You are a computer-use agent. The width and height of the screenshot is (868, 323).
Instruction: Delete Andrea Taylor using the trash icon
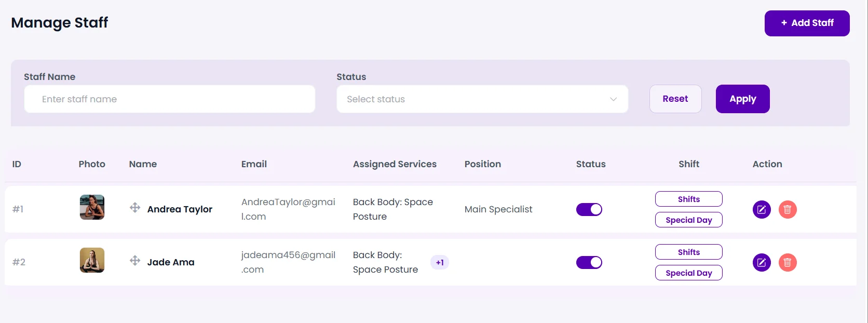pyautogui.click(x=788, y=209)
